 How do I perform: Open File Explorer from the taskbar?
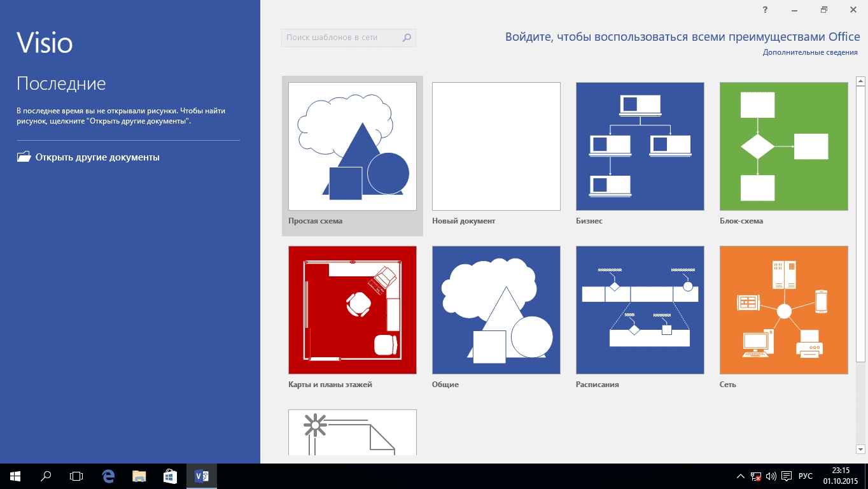[139, 476]
